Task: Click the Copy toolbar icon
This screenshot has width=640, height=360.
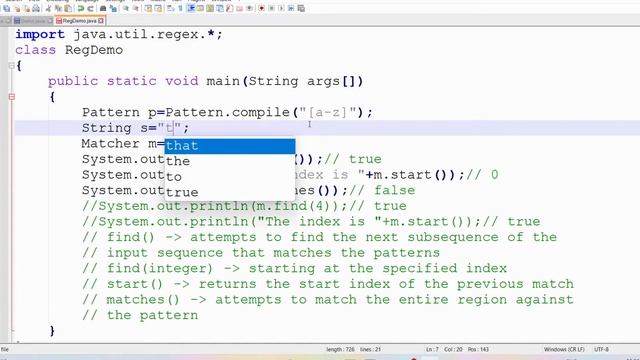Action: click(x=58, y=9)
